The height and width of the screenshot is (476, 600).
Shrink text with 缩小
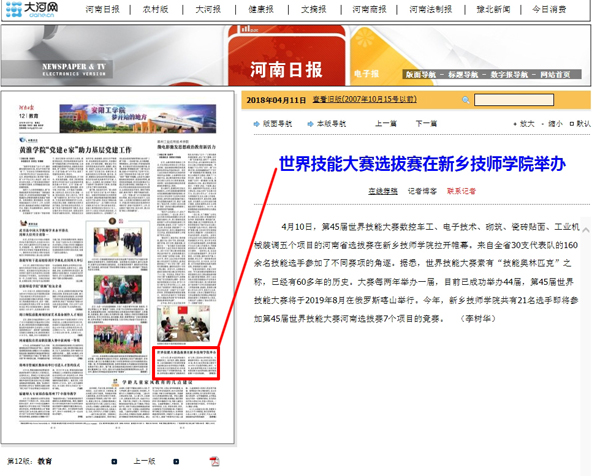click(x=554, y=124)
